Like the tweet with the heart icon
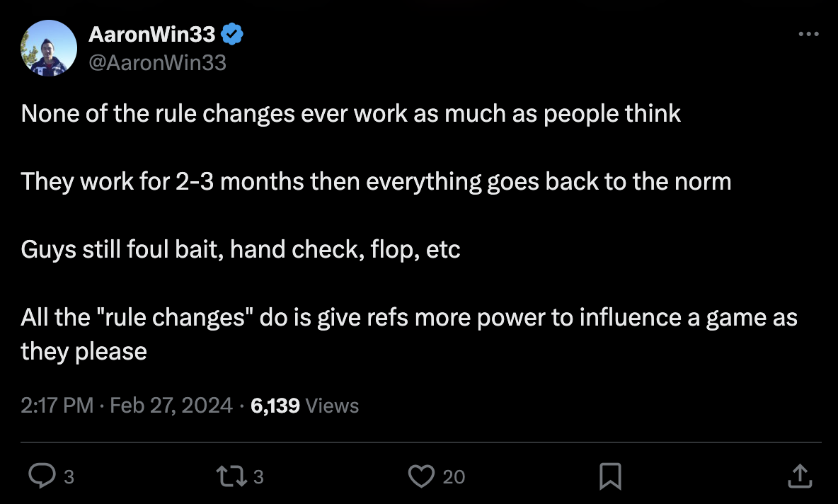Image resolution: width=838 pixels, height=504 pixels. [421, 476]
